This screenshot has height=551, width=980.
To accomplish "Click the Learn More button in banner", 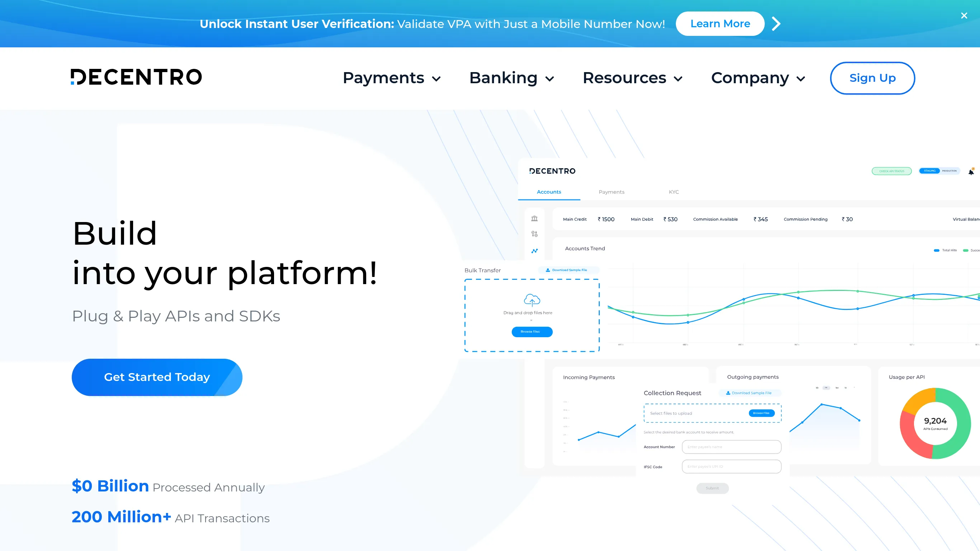I will click(x=720, y=24).
